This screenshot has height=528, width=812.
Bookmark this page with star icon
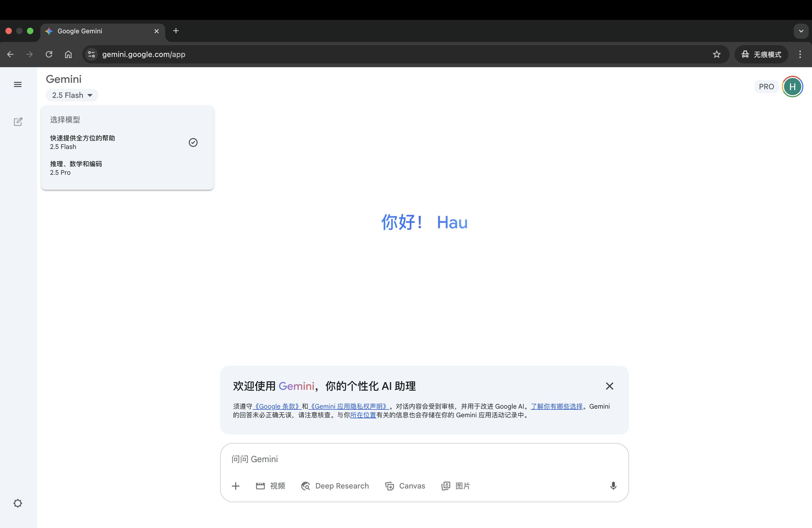click(x=716, y=54)
